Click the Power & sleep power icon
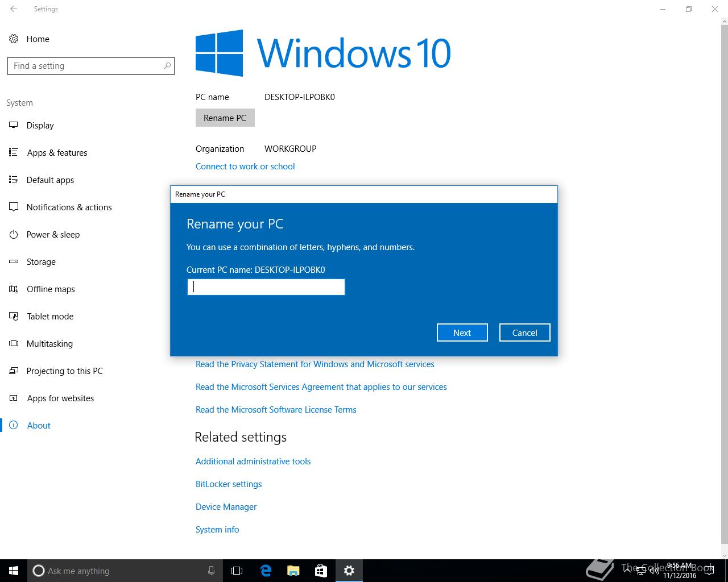 (14, 234)
